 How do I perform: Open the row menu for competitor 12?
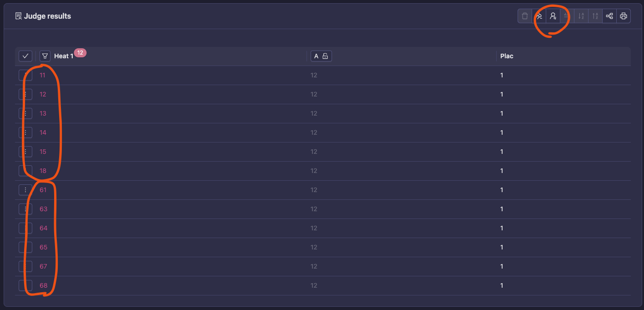pos(25,94)
